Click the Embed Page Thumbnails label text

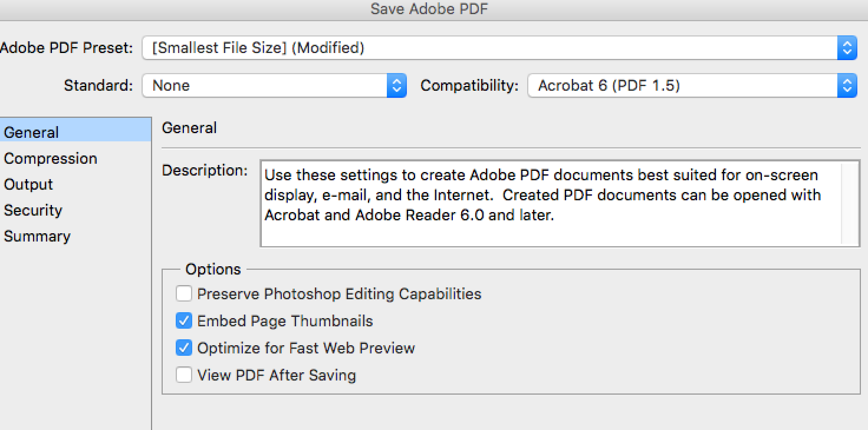click(285, 321)
